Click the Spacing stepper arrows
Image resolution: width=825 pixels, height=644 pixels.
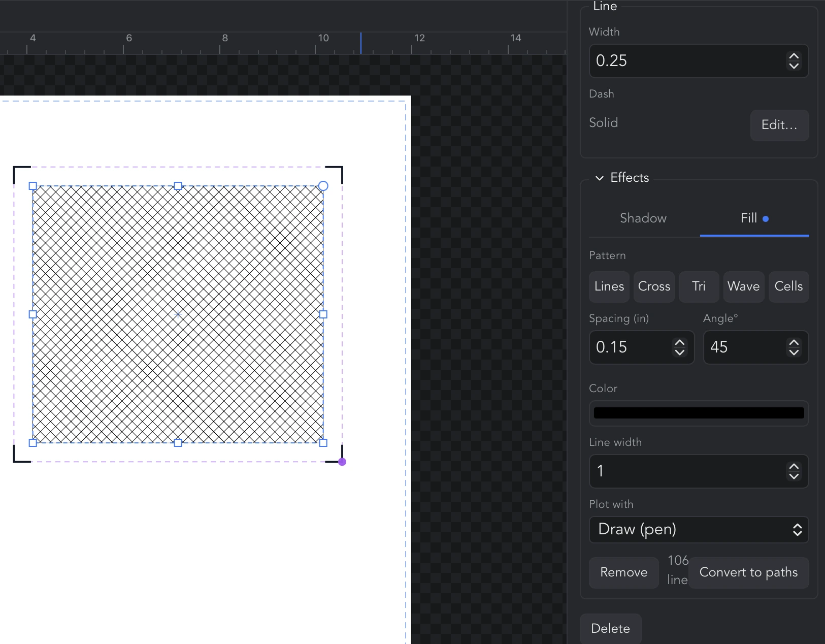tap(680, 347)
